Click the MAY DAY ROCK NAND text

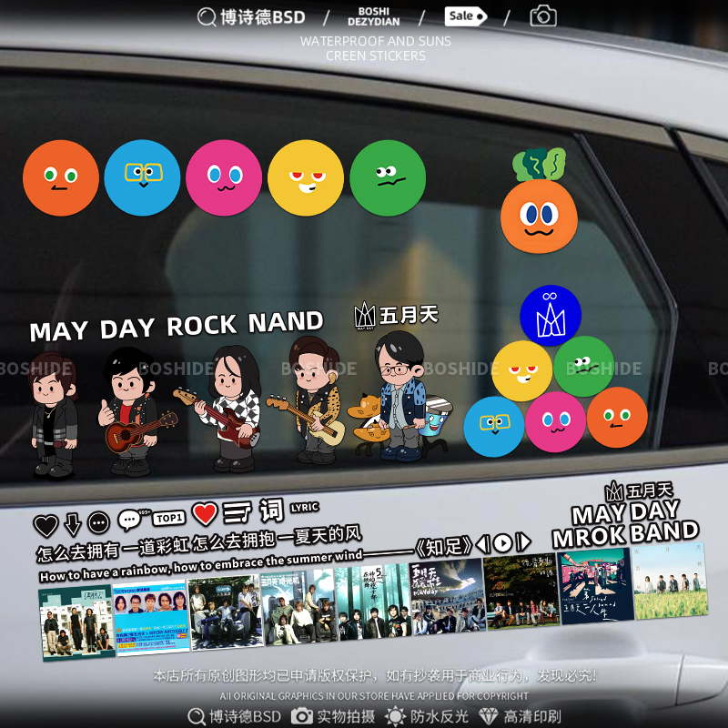pyautogui.click(x=177, y=327)
